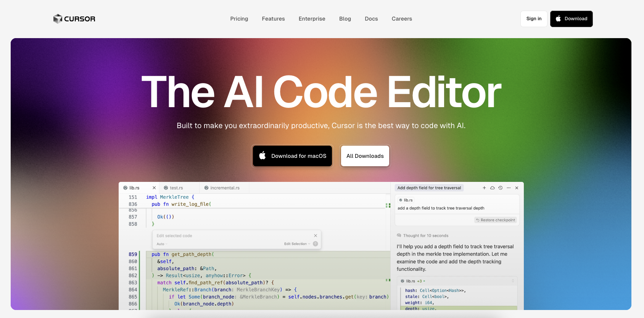This screenshot has height=318, width=644.
Task: Click the lib.rs +3 file label
Action: (x=413, y=281)
